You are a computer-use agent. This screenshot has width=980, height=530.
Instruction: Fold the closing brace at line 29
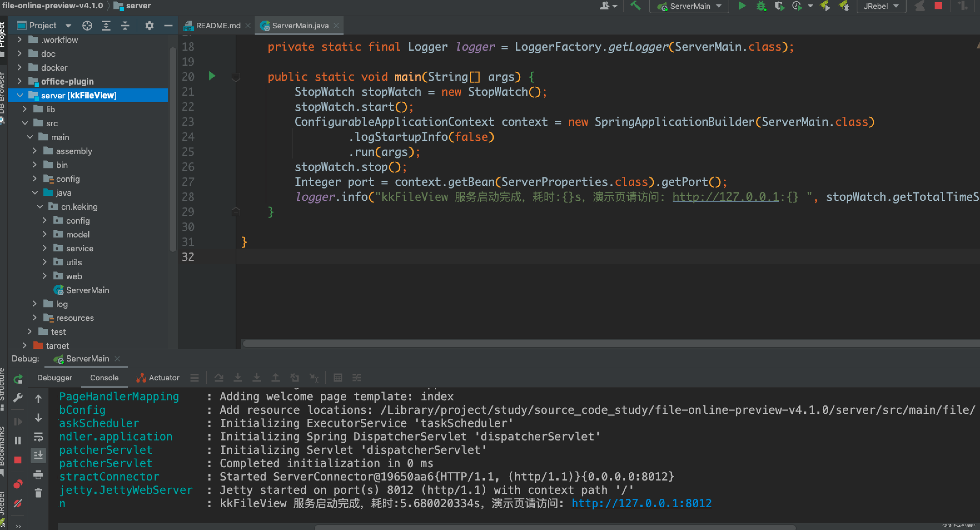(x=236, y=212)
